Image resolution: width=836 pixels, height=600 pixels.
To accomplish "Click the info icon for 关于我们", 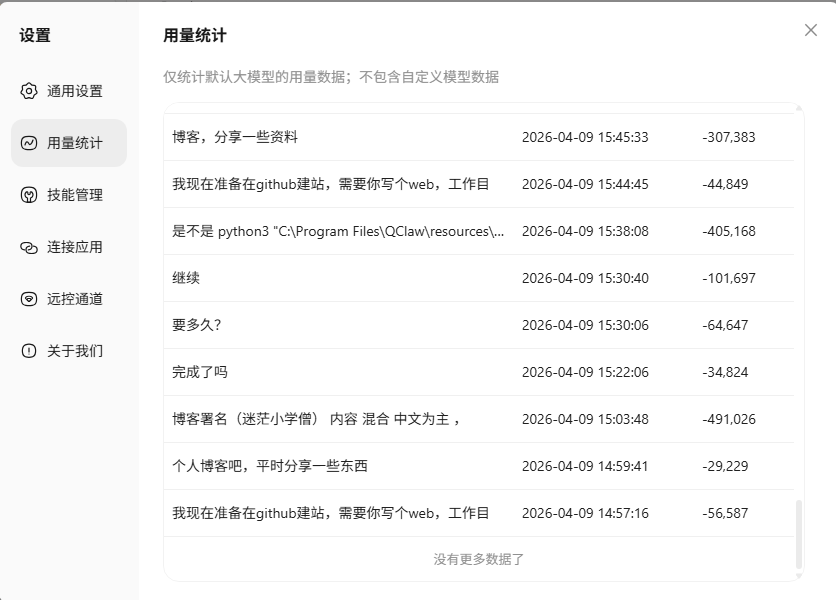I will [x=29, y=351].
